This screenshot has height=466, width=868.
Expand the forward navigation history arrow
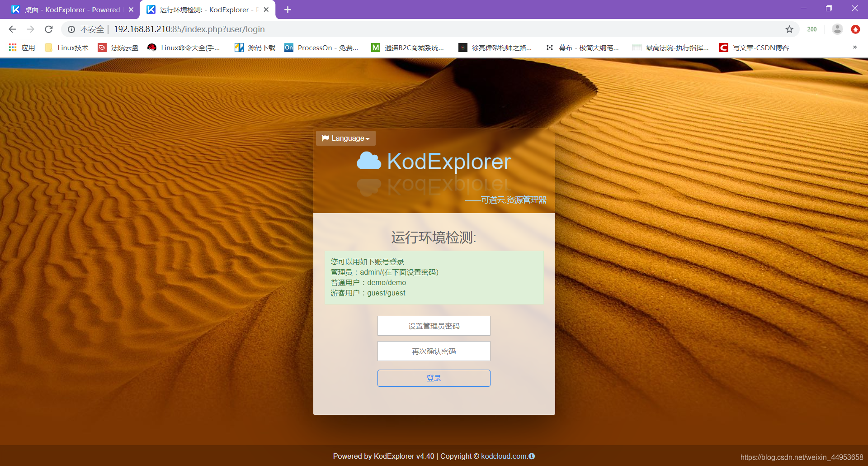coord(30,29)
